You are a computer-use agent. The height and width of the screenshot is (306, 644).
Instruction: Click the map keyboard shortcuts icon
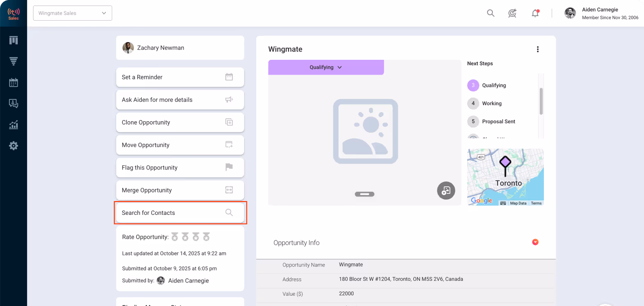[503, 203]
